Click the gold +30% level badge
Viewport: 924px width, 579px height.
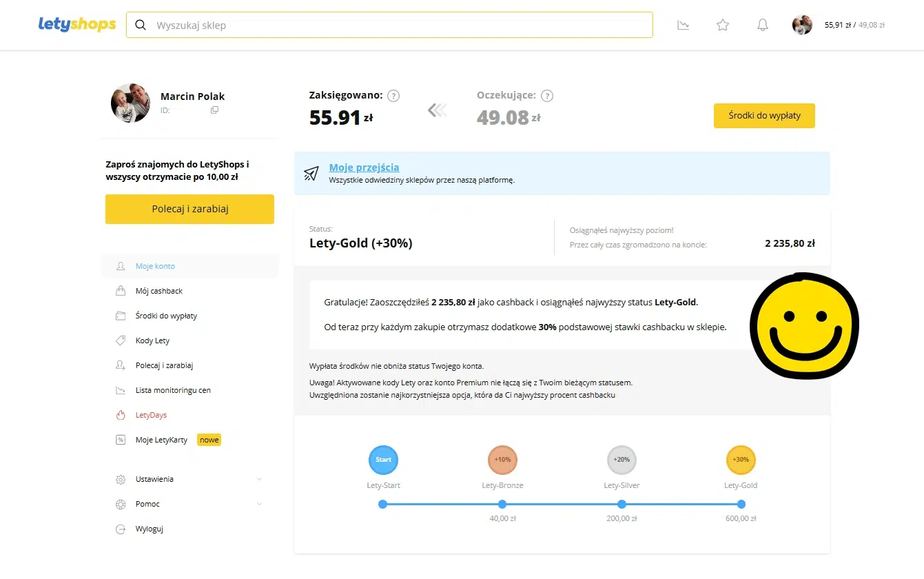[741, 460]
